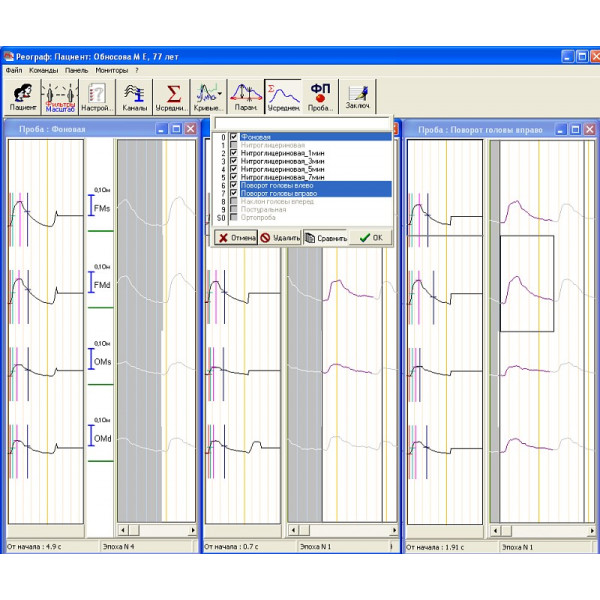Viewport: 600px width, 600px height.
Task: Click left scroll arrow in middle probe window
Action: click(293, 530)
